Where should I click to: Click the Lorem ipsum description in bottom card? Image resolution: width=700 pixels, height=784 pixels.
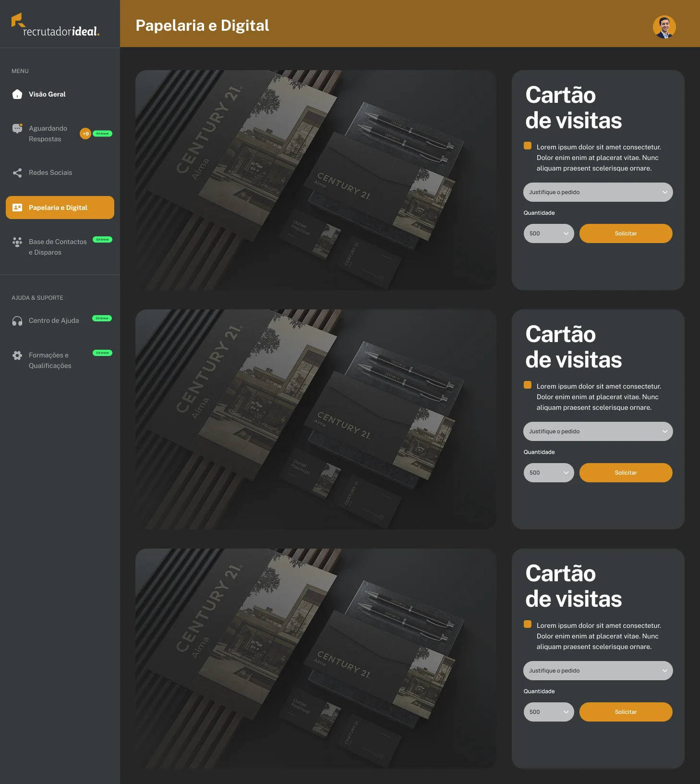[599, 636]
